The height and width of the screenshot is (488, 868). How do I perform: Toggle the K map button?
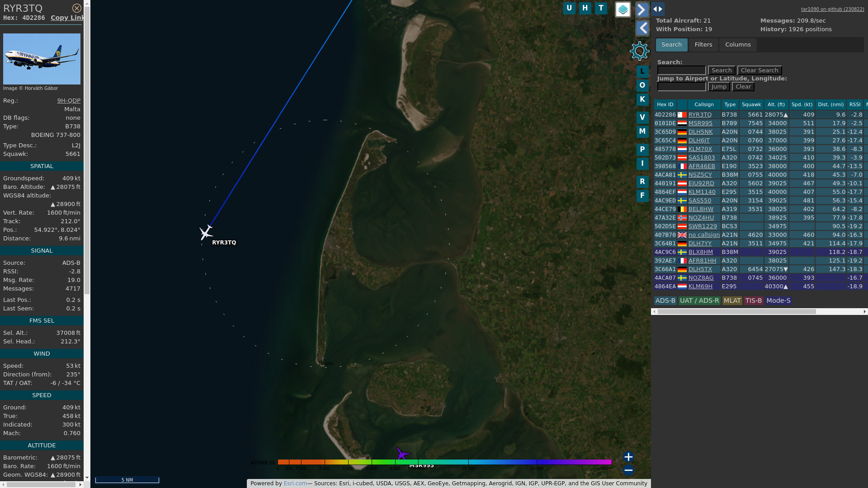click(x=642, y=99)
